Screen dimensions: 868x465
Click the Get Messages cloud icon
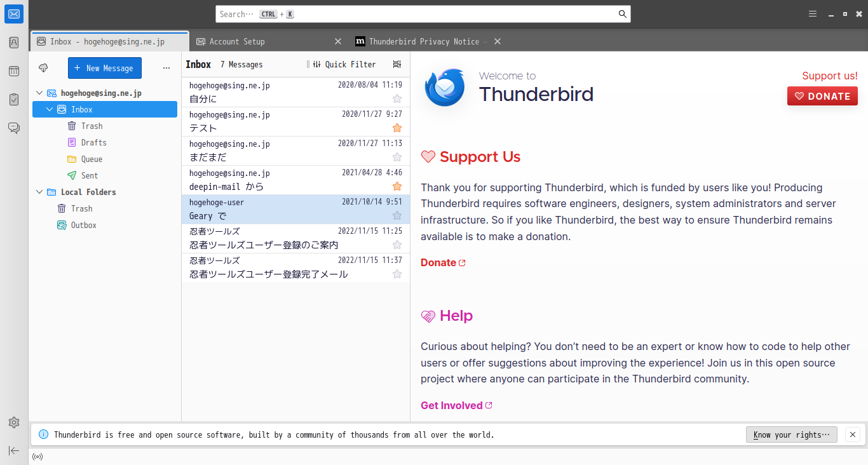43,68
